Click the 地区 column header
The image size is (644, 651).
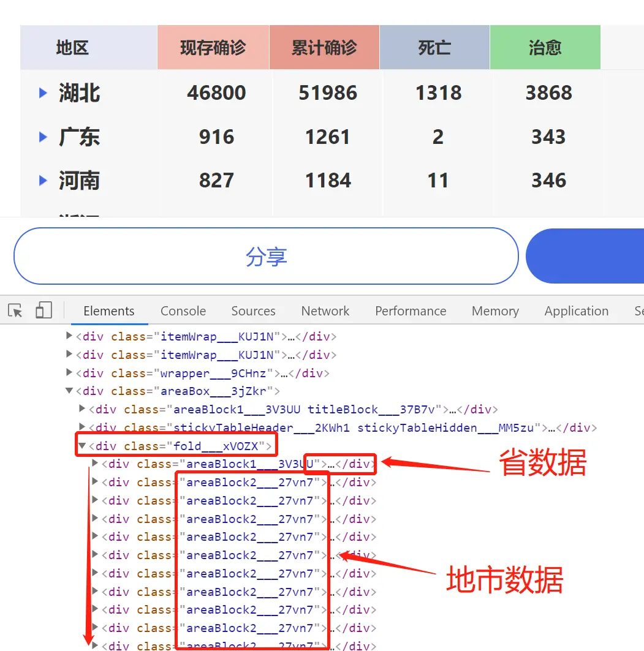[x=88, y=47]
